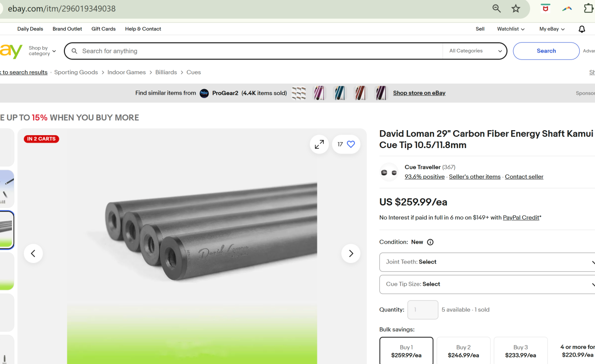
Task: Open the Shop by category dropdown
Action: tap(42, 51)
